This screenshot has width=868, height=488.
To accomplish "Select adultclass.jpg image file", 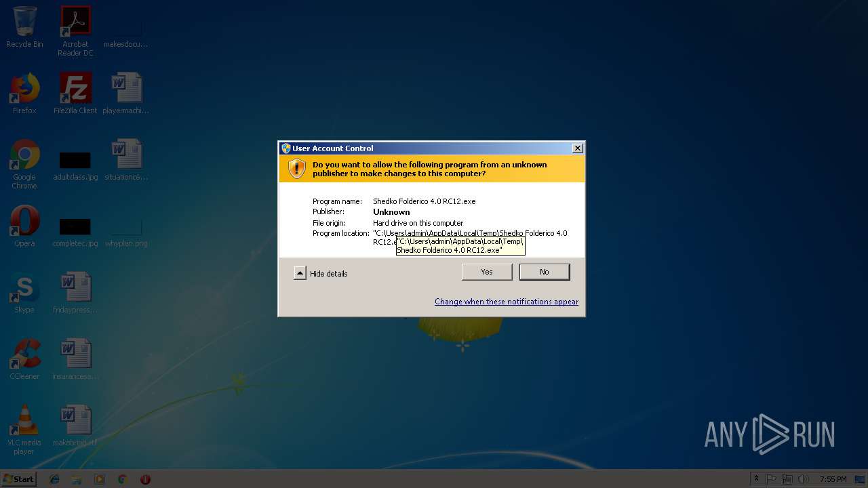I will pyautogui.click(x=75, y=164).
